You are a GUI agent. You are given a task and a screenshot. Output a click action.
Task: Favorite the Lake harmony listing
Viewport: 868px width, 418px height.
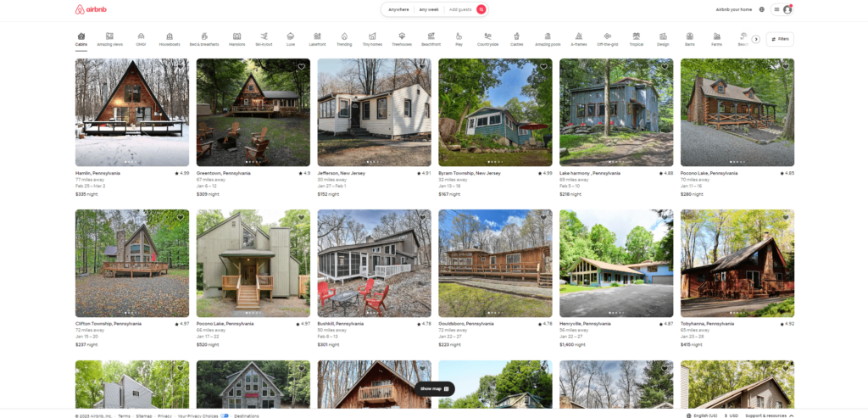click(x=665, y=67)
